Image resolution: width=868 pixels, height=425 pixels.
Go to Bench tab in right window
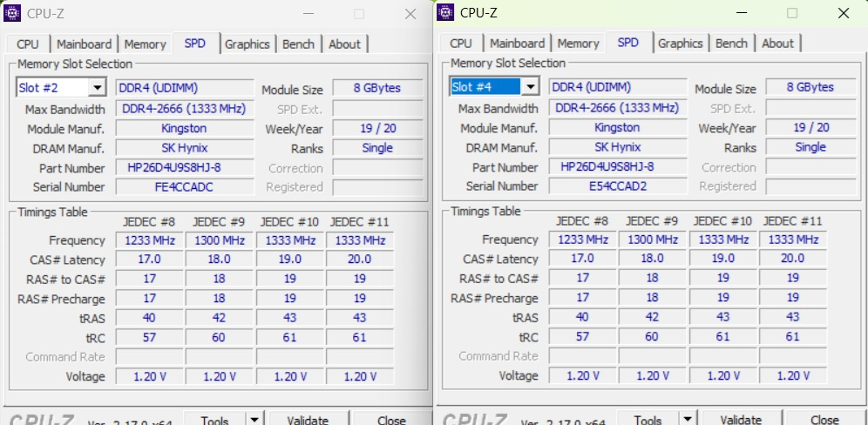coord(732,44)
